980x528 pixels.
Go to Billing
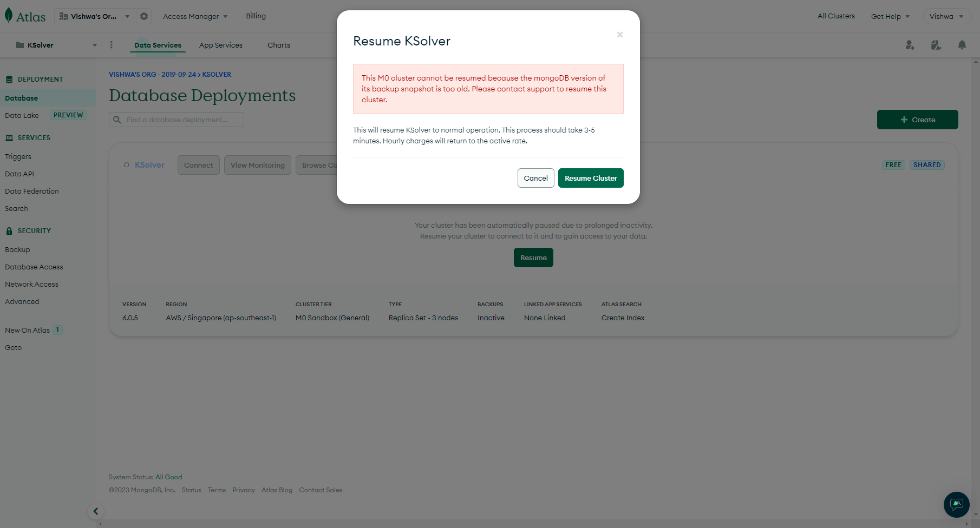pyautogui.click(x=256, y=16)
